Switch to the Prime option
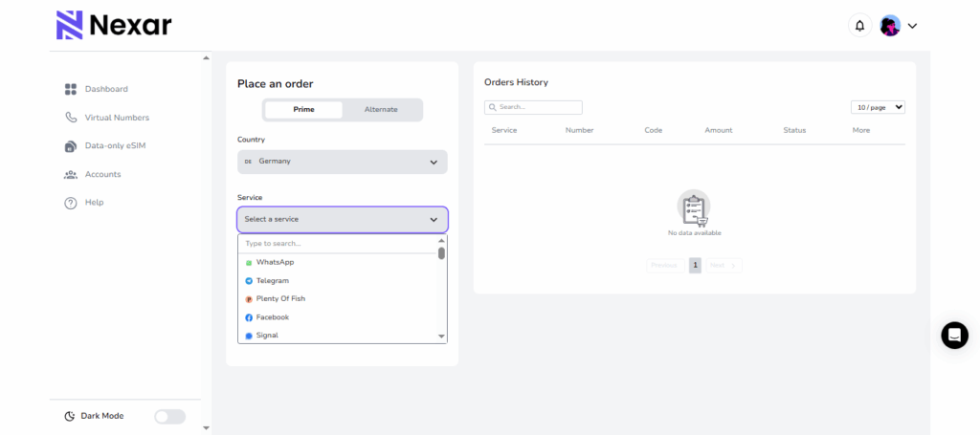 tap(302, 110)
